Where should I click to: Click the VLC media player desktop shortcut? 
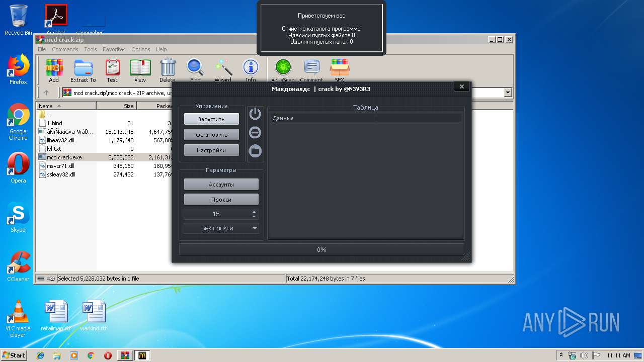pyautogui.click(x=18, y=319)
